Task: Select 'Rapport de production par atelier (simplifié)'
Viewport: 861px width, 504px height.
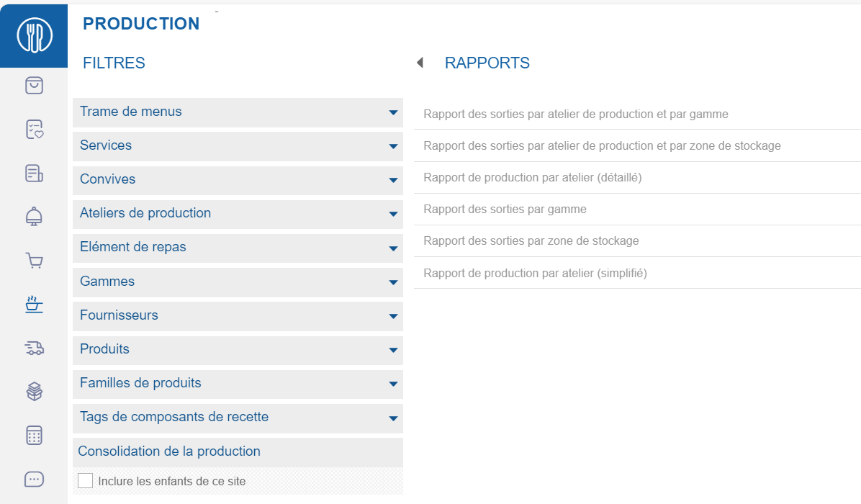Action: [x=535, y=274]
